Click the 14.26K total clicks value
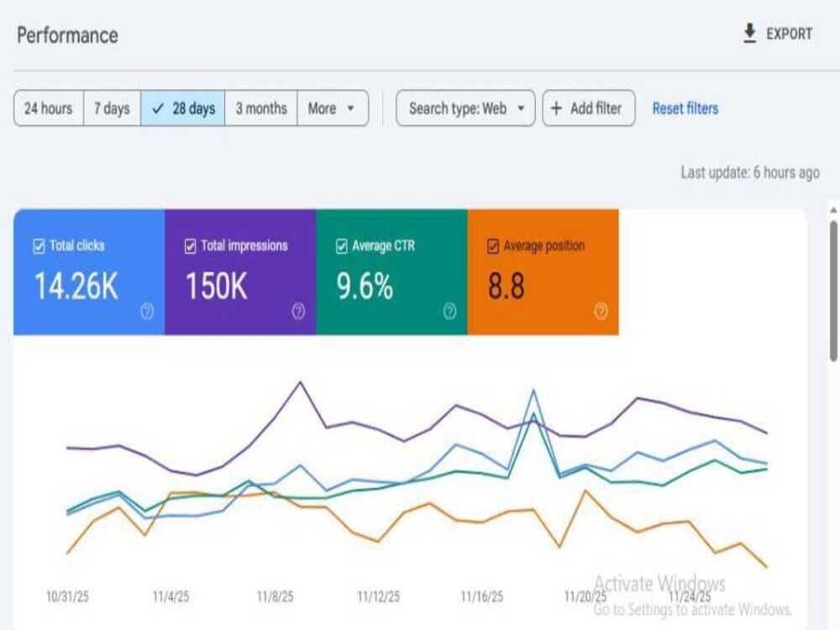This screenshot has height=630, width=840. [76, 286]
